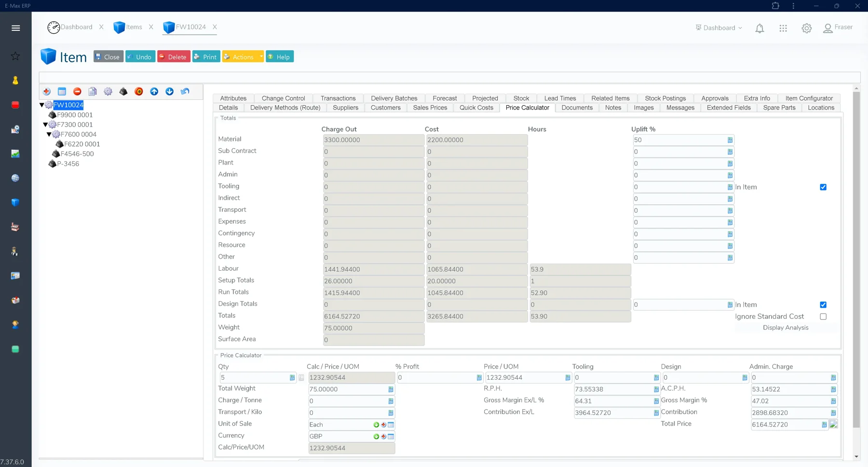The width and height of the screenshot is (868, 467).
Task: Open the Dashboard dropdown in header
Action: click(x=719, y=28)
